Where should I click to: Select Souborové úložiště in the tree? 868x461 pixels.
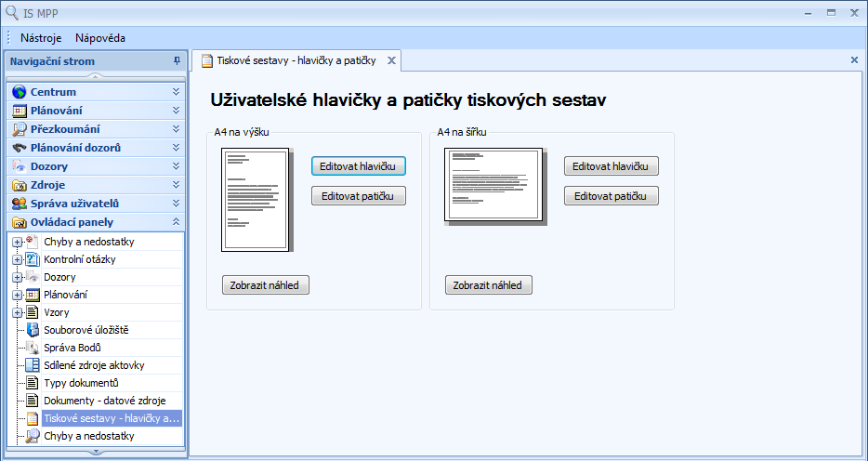coord(86,330)
